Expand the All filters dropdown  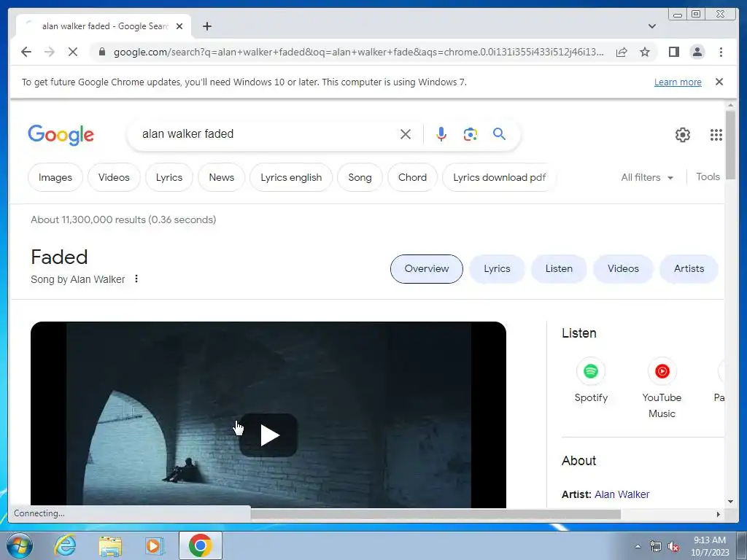point(647,177)
